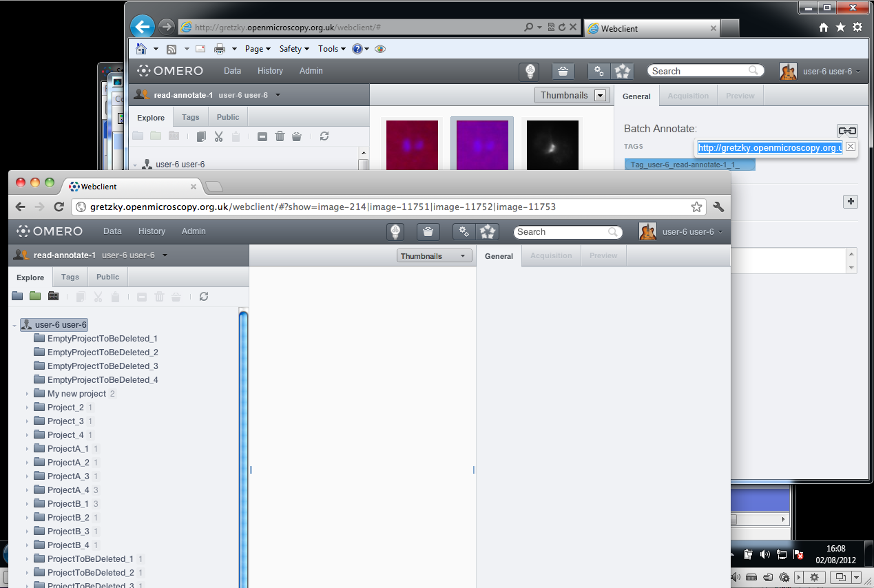Open the Windows taskbar clock showing 16:08
Screen dimensions: 874x588
[835, 554]
